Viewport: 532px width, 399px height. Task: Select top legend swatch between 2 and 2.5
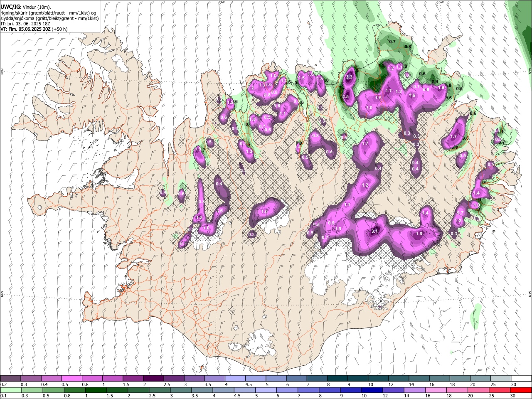point(153,379)
